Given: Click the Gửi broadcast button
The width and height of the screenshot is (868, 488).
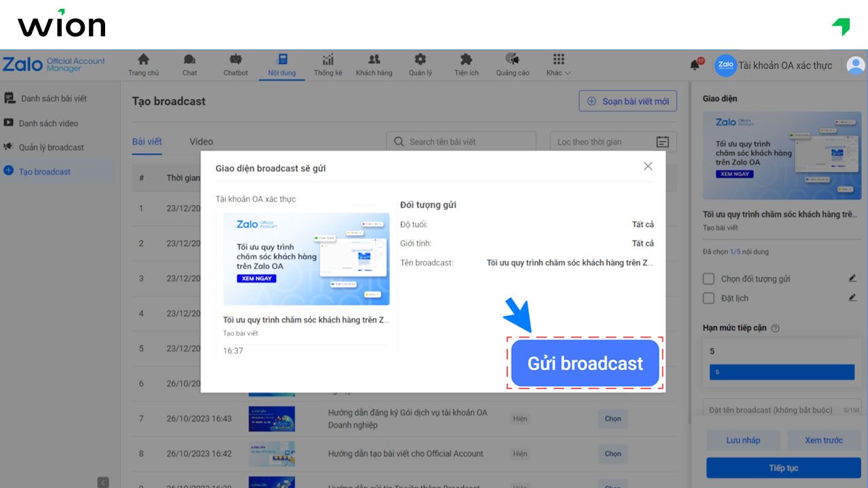Looking at the screenshot, I should click(585, 363).
